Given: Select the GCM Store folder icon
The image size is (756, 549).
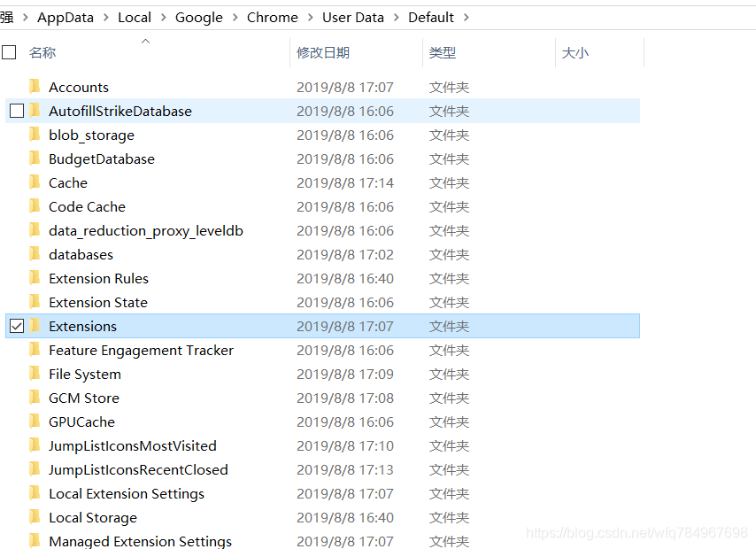Looking at the screenshot, I should click(x=35, y=397).
